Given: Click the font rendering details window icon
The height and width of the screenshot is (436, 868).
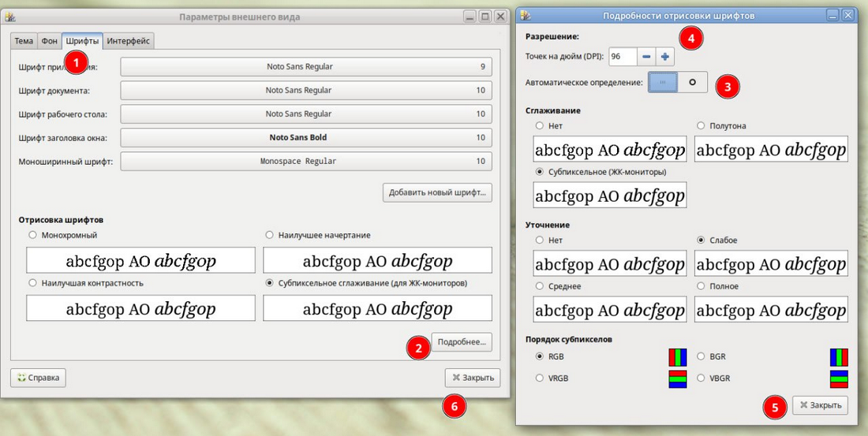Looking at the screenshot, I should pos(525,15).
